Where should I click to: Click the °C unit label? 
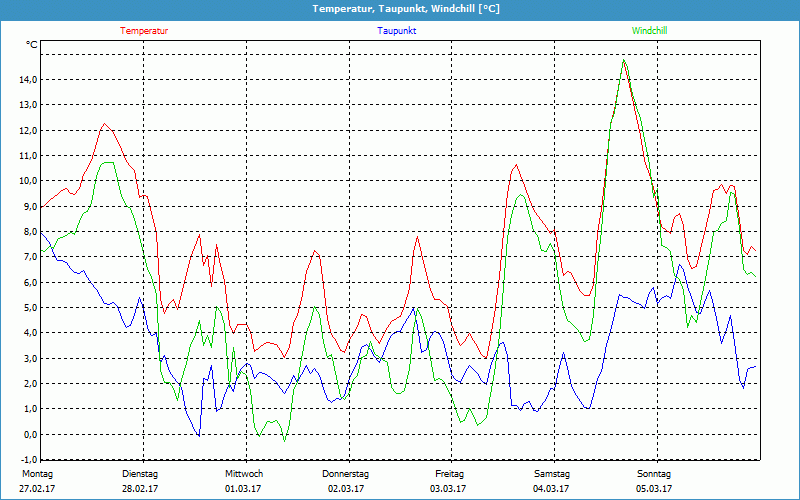[32, 45]
